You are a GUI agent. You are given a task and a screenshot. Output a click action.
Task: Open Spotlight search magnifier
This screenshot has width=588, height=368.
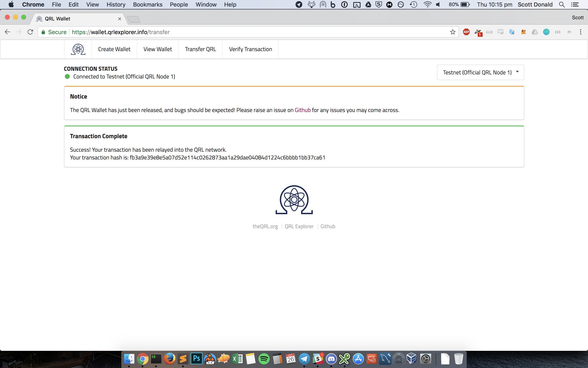562,4
